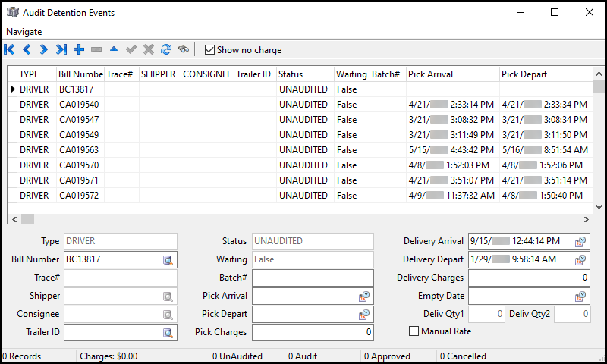The image size is (607, 364).
Task: Jump to the last record
Action: click(x=61, y=50)
